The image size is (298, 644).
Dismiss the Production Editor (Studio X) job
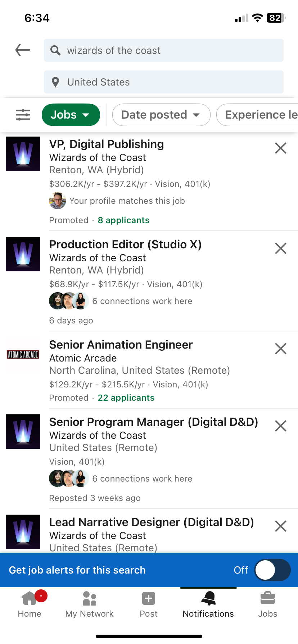[x=280, y=248]
